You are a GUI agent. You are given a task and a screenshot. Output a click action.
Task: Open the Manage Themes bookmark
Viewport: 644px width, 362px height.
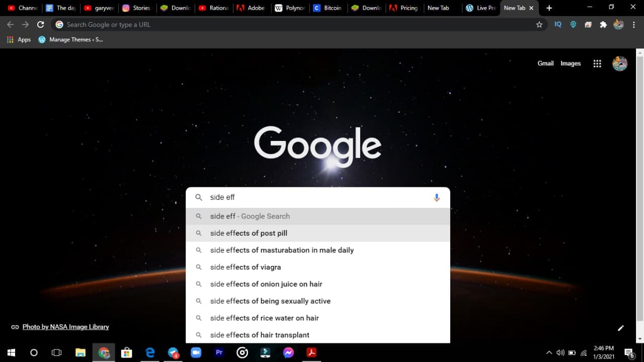(x=70, y=39)
